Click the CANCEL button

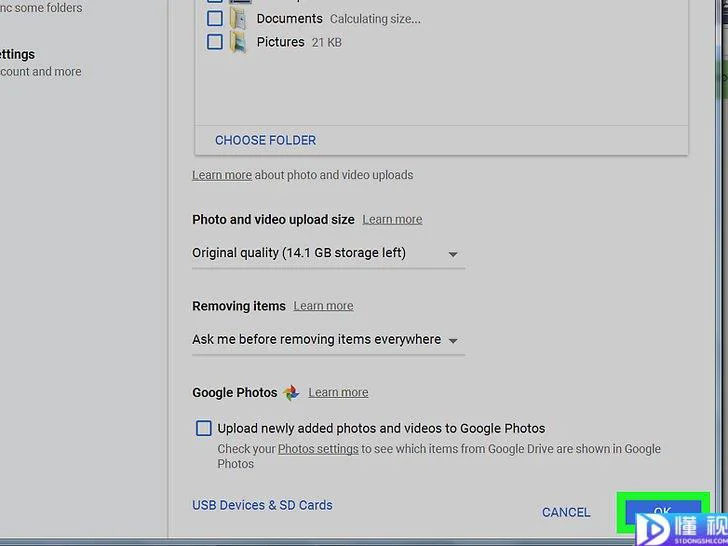click(566, 512)
